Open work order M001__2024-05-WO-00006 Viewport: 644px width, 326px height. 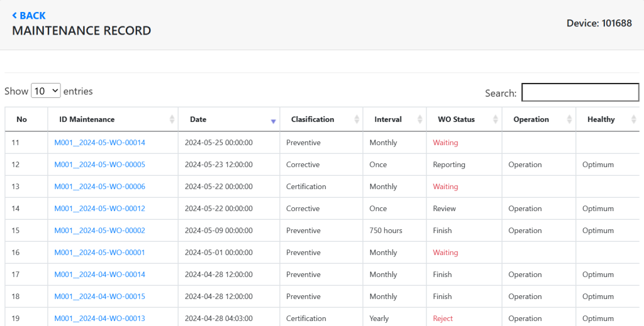[x=99, y=187]
